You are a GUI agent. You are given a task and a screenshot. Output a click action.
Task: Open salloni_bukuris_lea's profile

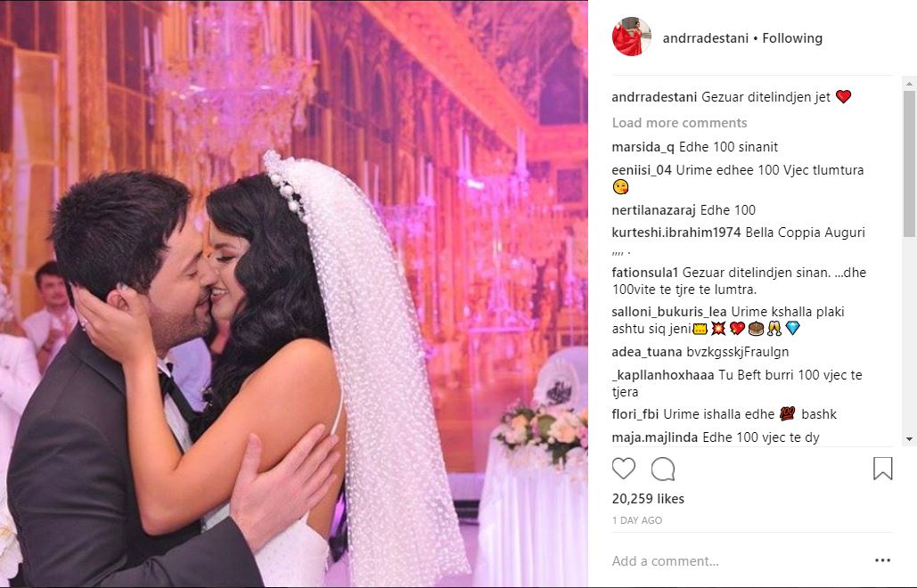[x=669, y=312]
